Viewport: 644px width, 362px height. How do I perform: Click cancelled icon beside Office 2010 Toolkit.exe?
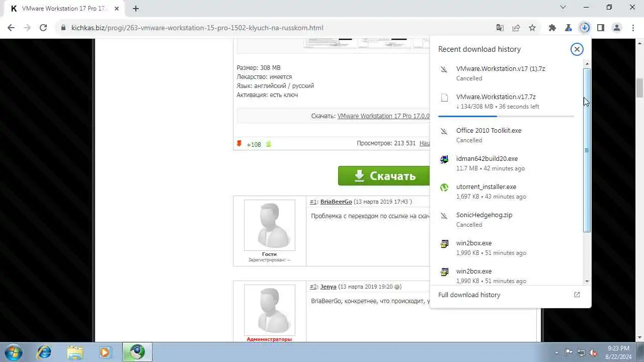coord(444,131)
